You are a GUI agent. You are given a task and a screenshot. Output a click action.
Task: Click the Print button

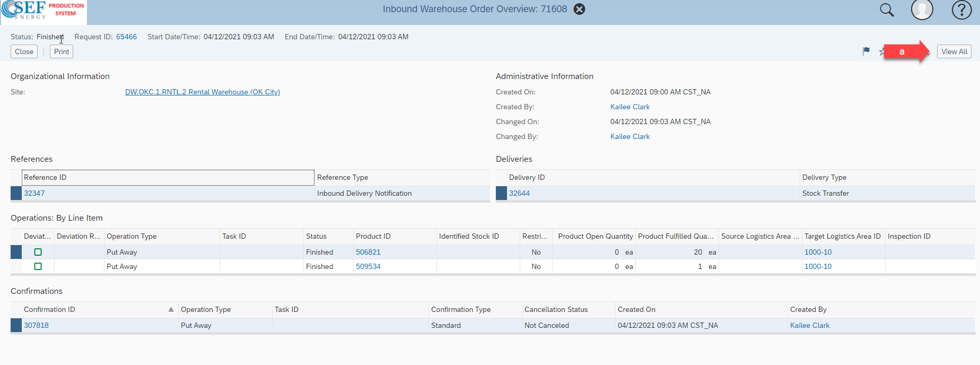pos(62,51)
